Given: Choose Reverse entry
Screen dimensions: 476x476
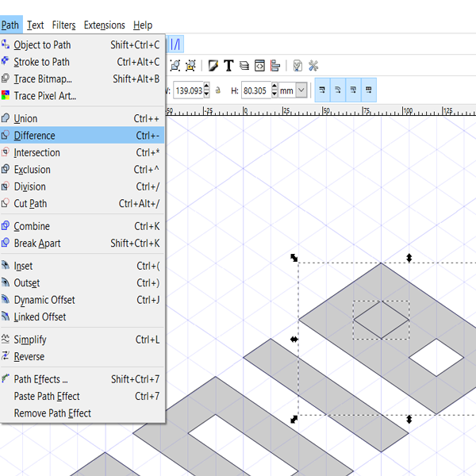Looking at the screenshot, I should (82, 356).
